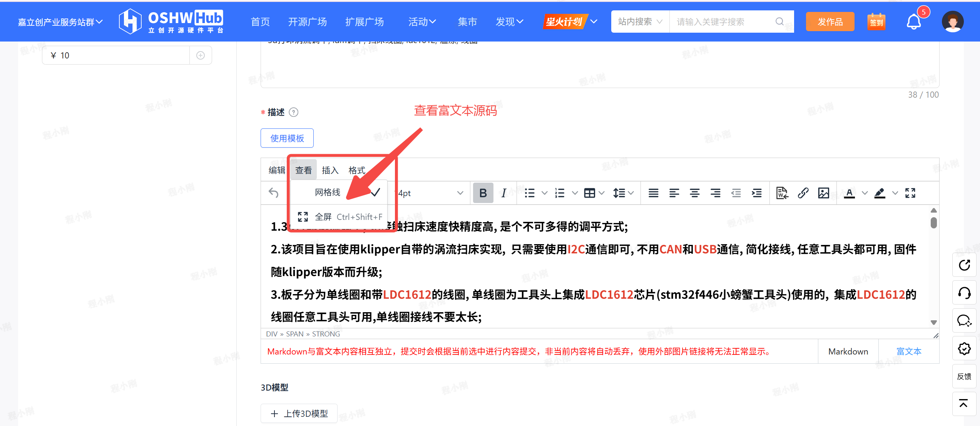Screen dimensions: 980x426
Task: Click the 使用模板 button
Action: coord(287,138)
